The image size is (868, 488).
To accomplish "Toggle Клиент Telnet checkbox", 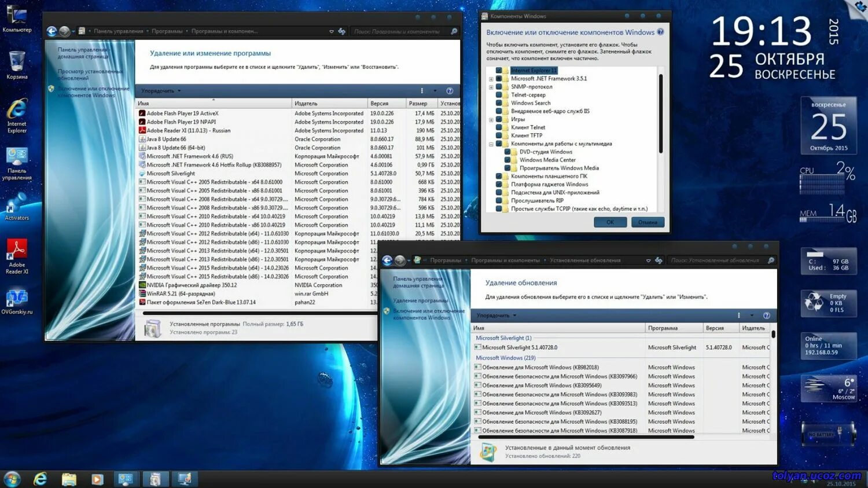I will click(499, 127).
